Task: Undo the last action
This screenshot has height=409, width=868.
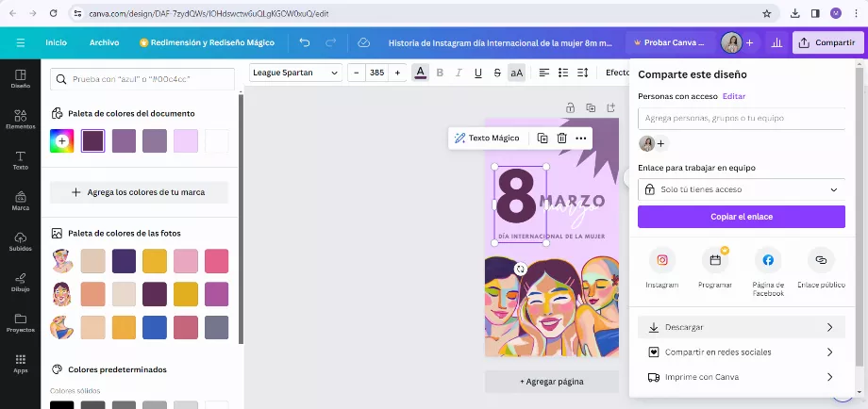Action: point(305,42)
